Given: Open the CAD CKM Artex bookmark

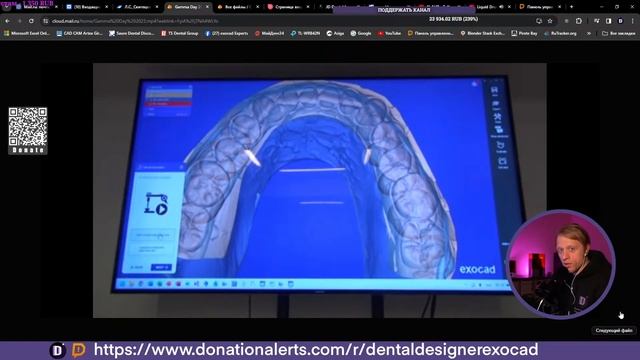Looking at the screenshot, I should click(x=79, y=33).
